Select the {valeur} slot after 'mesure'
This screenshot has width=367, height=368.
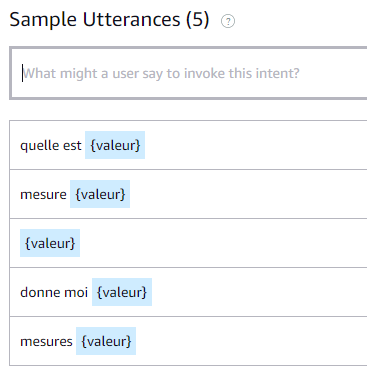pyautogui.click(x=100, y=194)
